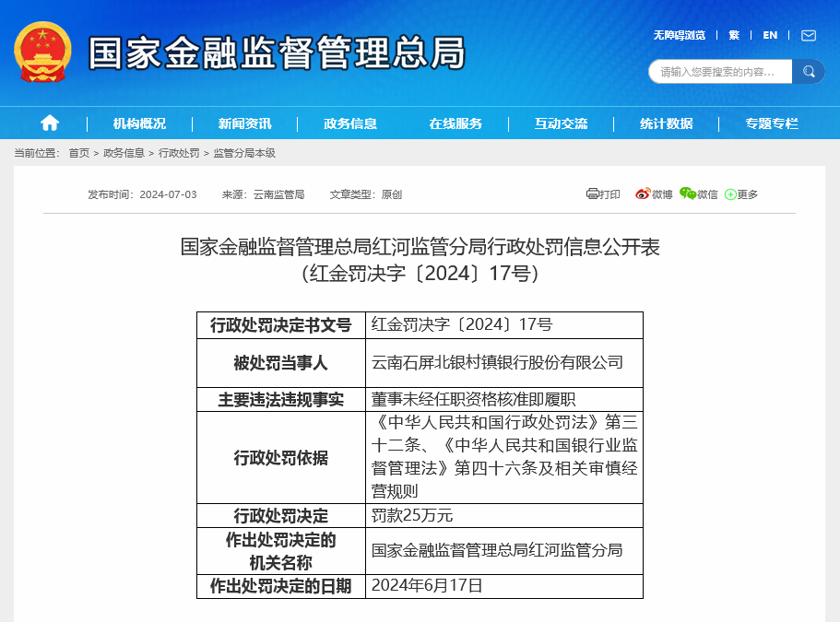Image resolution: width=840 pixels, height=622 pixels.
Task: Click cell 董事未经任职资格核准即履职
Action: [x=504, y=399]
